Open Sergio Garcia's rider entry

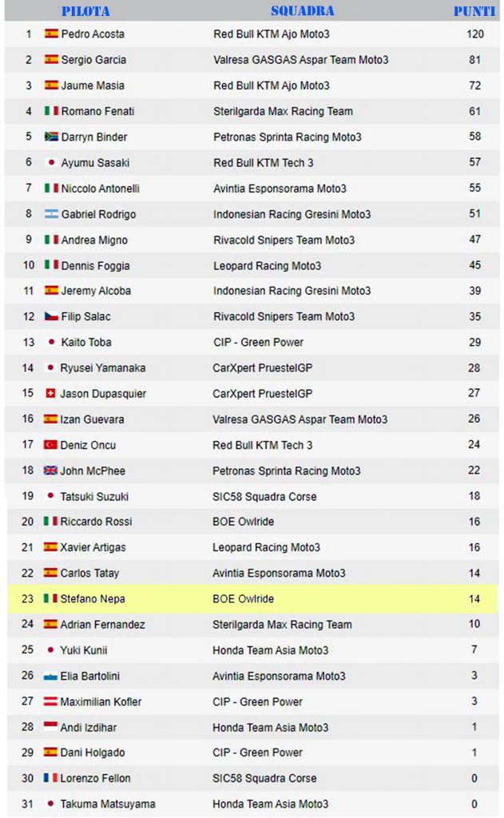coord(93,59)
